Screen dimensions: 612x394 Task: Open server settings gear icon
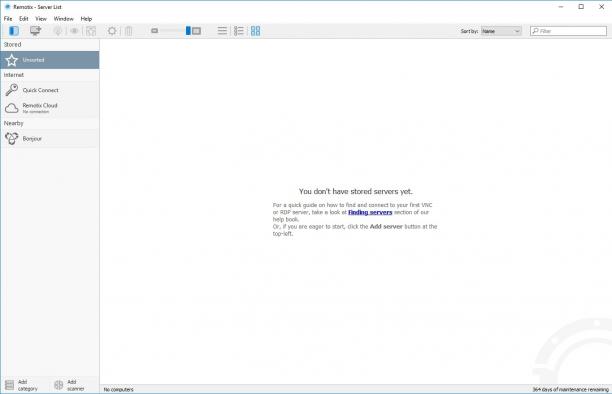point(112,31)
